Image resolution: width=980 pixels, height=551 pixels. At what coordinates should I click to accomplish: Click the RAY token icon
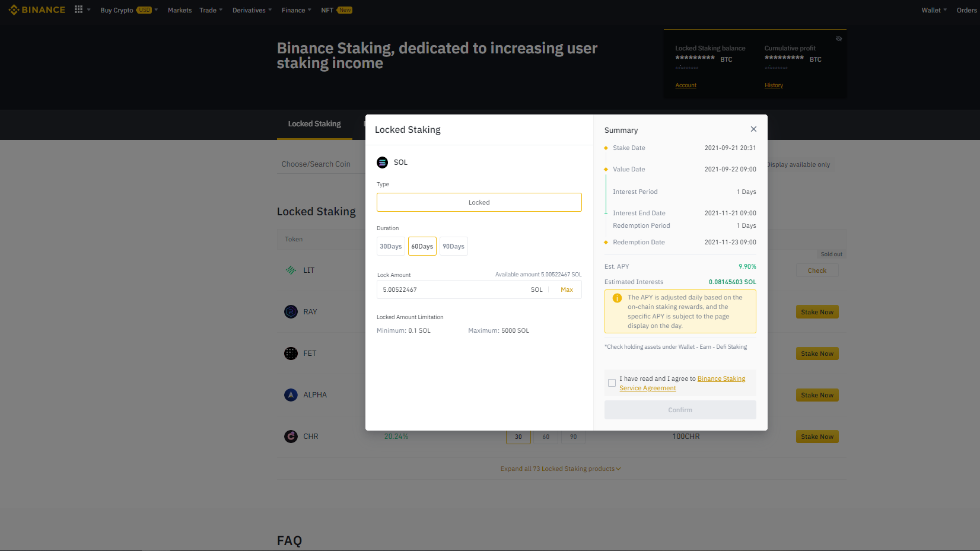point(291,312)
